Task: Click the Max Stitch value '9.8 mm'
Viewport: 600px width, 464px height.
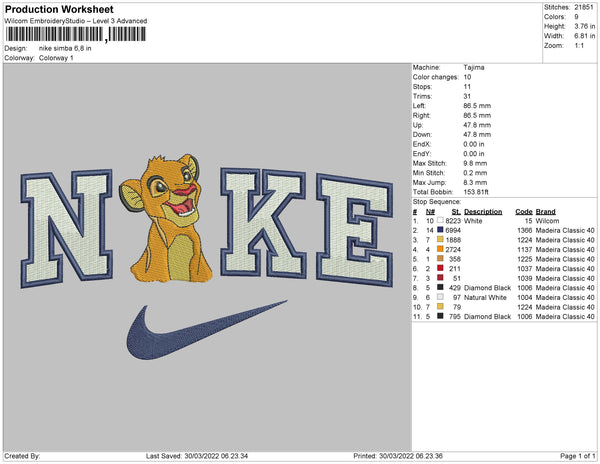Action: click(475, 163)
